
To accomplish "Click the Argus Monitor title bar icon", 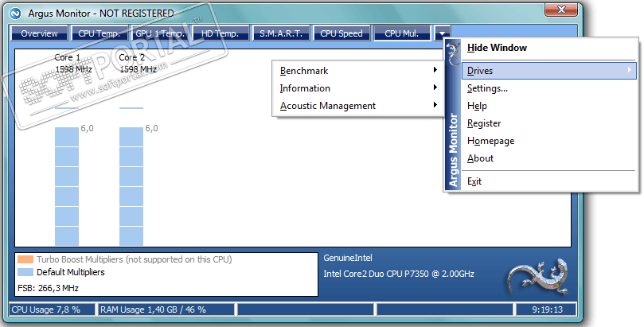I will [x=15, y=14].
